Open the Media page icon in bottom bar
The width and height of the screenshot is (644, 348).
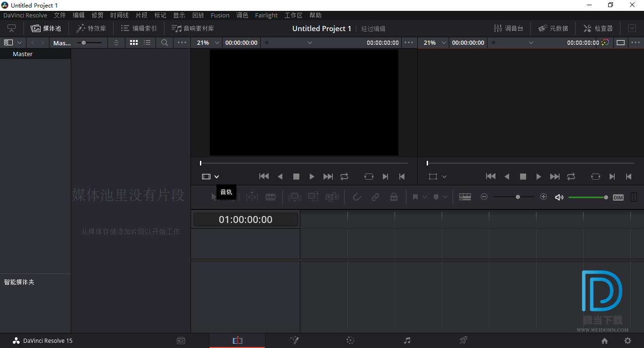point(181,340)
